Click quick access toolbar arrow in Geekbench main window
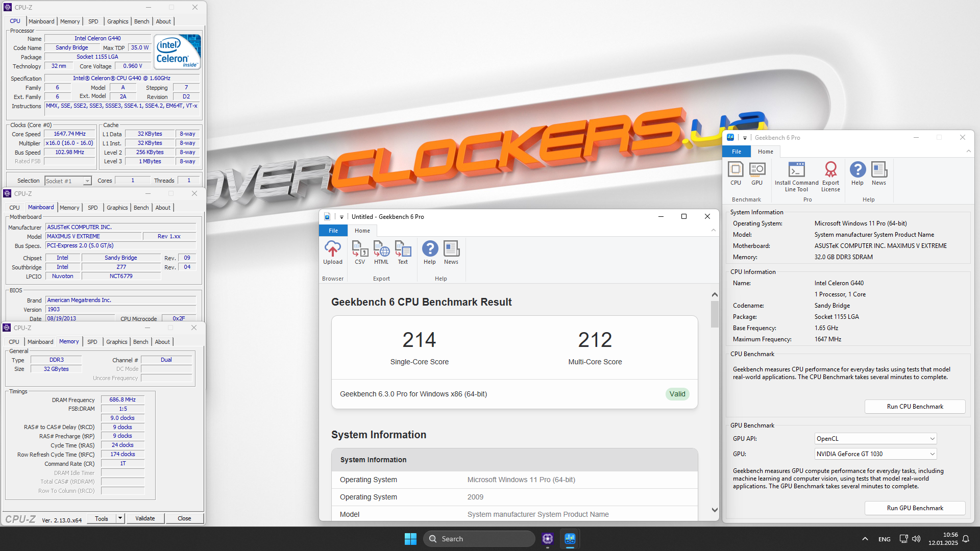This screenshot has height=551, width=980. (745, 138)
